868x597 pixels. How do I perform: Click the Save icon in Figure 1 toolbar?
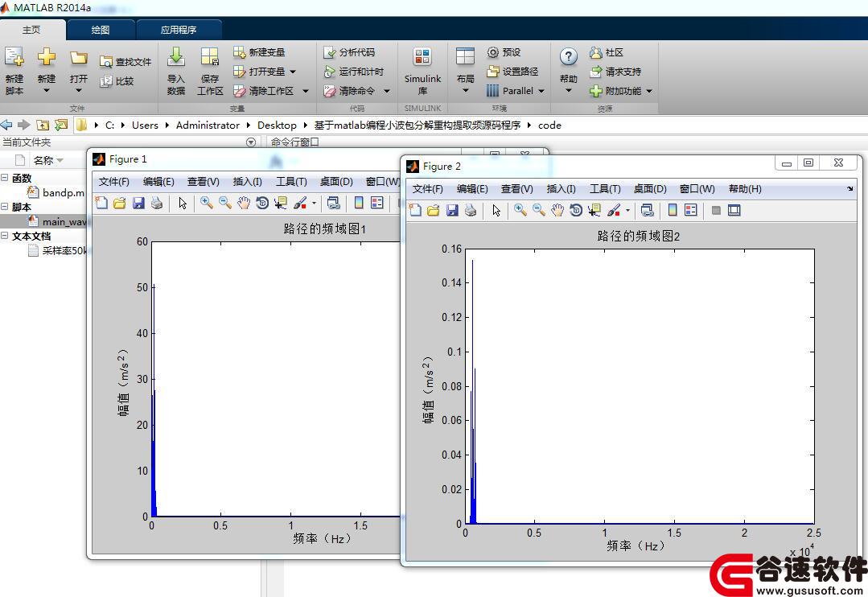(x=138, y=204)
